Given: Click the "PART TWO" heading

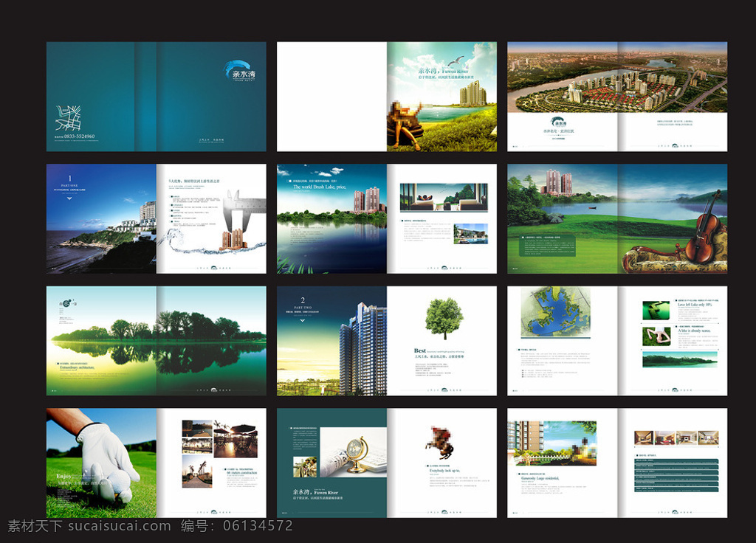Looking at the screenshot, I should click(x=303, y=308).
